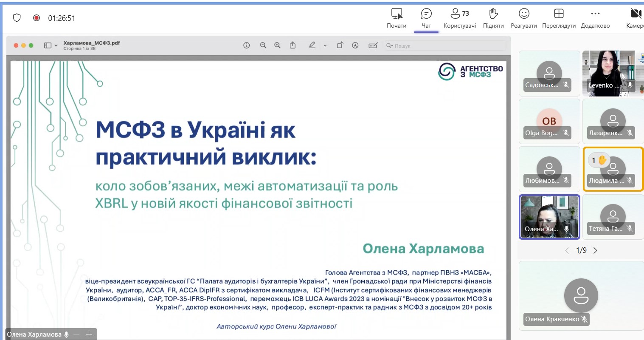Go to next participants page arrow
The image size is (644, 340).
(x=595, y=250)
